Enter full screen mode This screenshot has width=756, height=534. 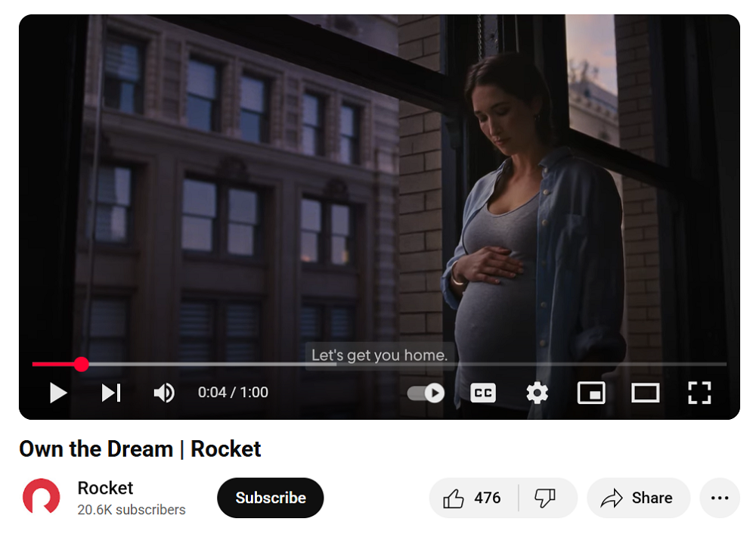[699, 393]
